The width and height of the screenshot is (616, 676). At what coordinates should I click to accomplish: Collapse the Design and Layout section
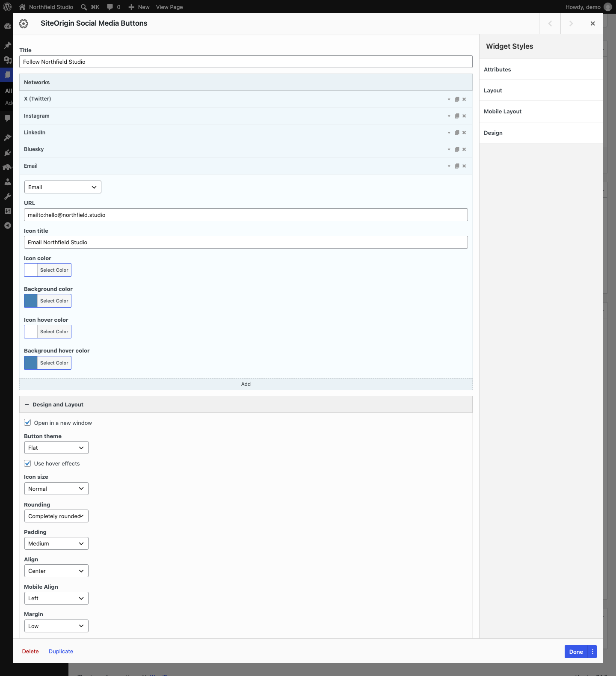(x=246, y=404)
